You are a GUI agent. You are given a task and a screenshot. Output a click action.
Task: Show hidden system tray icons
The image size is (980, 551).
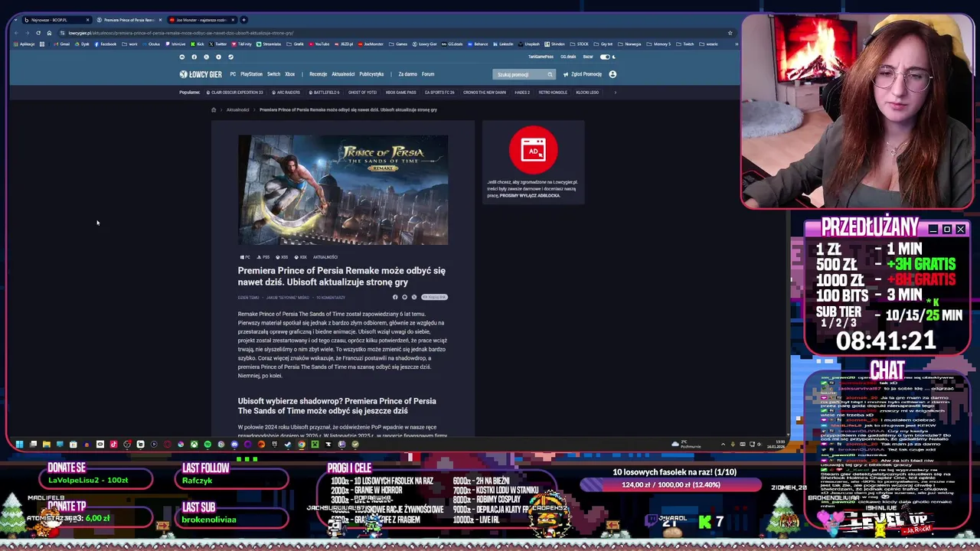pos(723,444)
